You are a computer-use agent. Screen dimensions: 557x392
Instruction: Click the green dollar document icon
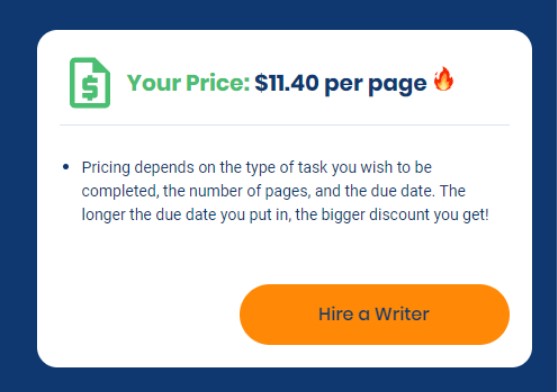(x=90, y=82)
